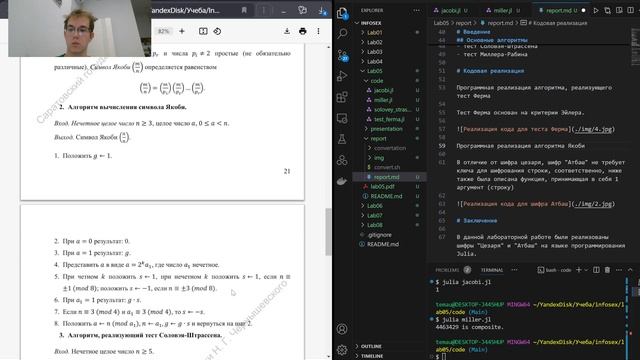
Task: Open the Docker whale view in activity bar
Action: (342, 181)
